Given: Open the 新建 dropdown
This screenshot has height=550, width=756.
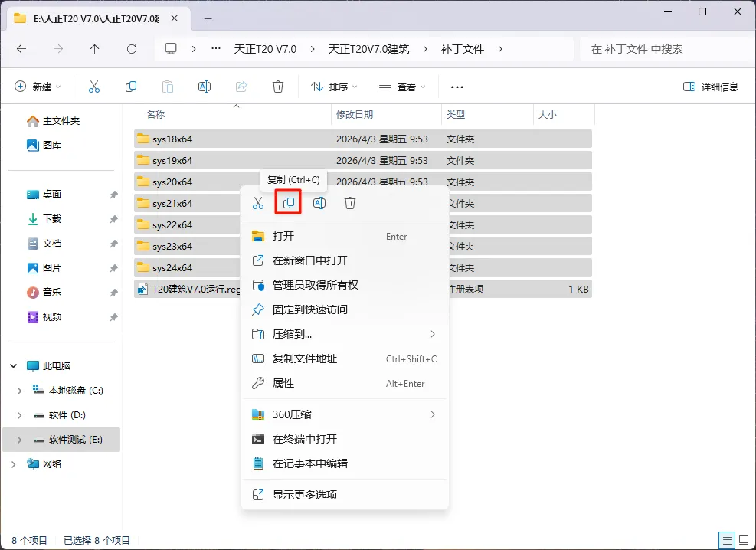Looking at the screenshot, I should (x=38, y=87).
